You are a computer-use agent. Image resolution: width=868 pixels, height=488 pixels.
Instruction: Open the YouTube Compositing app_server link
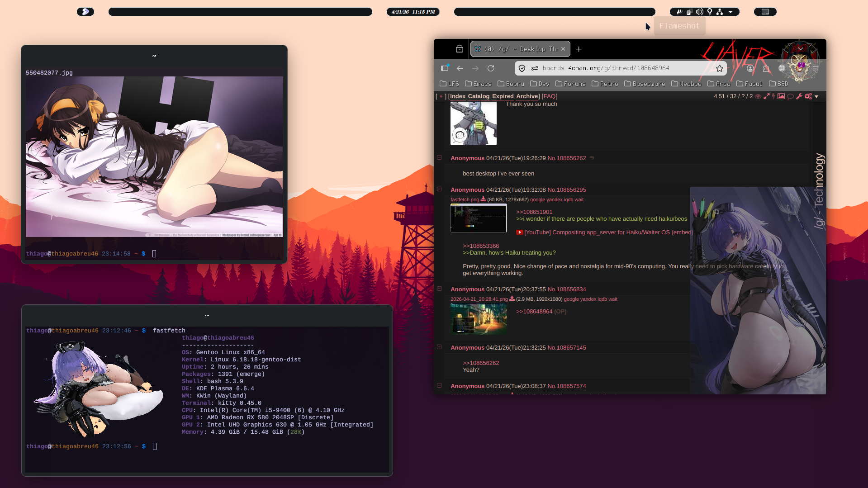click(x=608, y=232)
